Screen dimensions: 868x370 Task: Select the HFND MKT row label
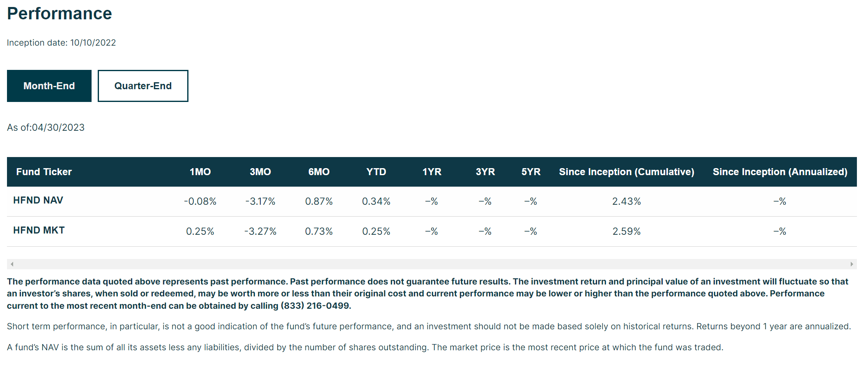click(39, 230)
